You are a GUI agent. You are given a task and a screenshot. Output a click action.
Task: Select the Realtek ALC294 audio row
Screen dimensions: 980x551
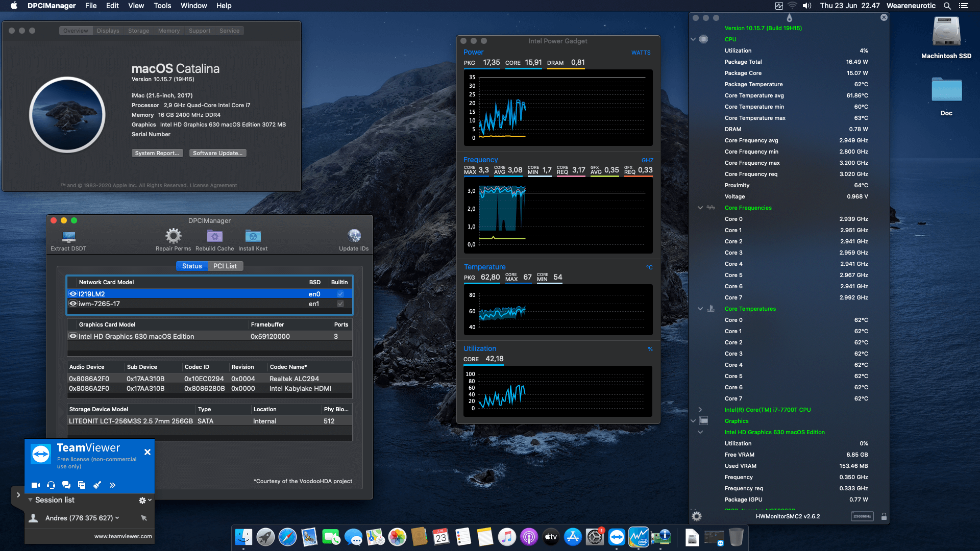point(210,379)
